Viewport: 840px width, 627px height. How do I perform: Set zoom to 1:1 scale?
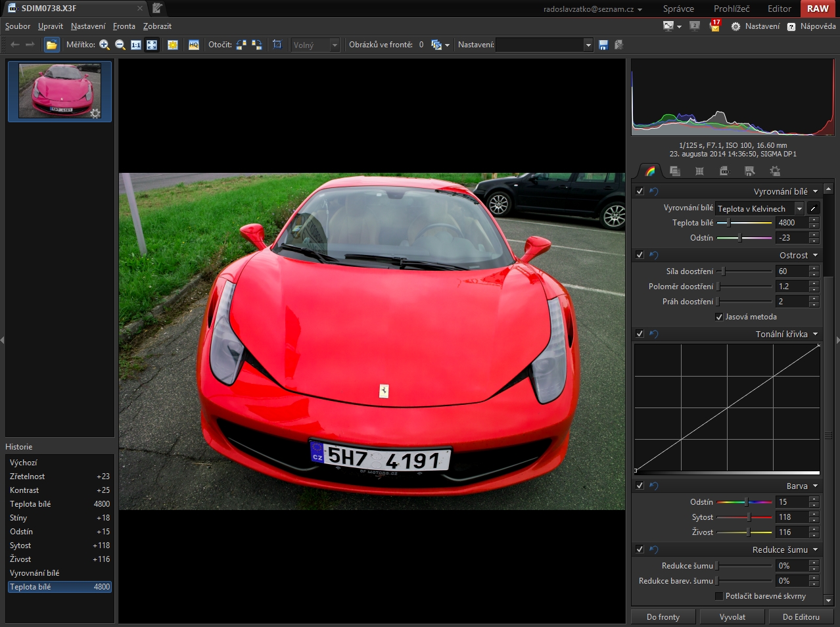click(136, 45)
